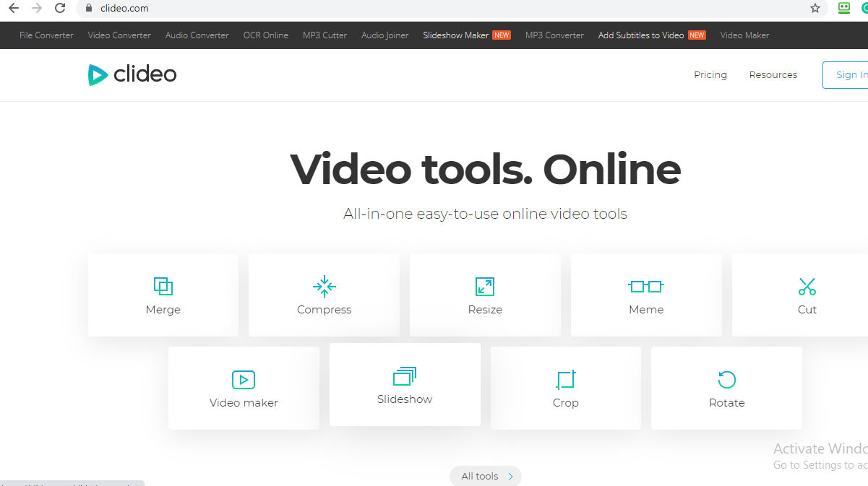Click the Merge tool icon
This screenshot has height=486, width=868.
tap(163, 287)
